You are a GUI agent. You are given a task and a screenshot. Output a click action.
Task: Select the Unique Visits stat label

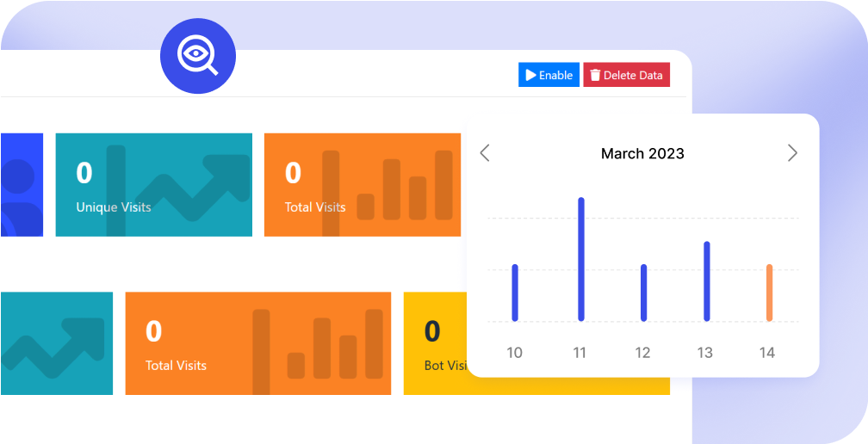[x=114, y=207]
